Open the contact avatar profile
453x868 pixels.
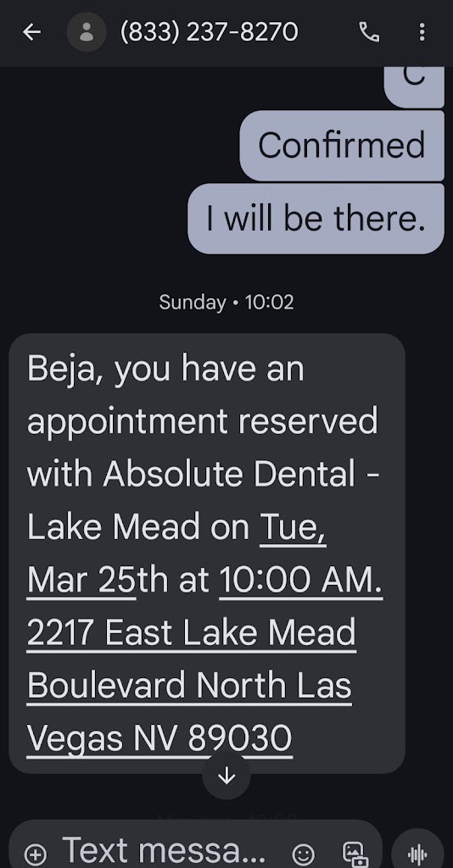tap(87, 32)
